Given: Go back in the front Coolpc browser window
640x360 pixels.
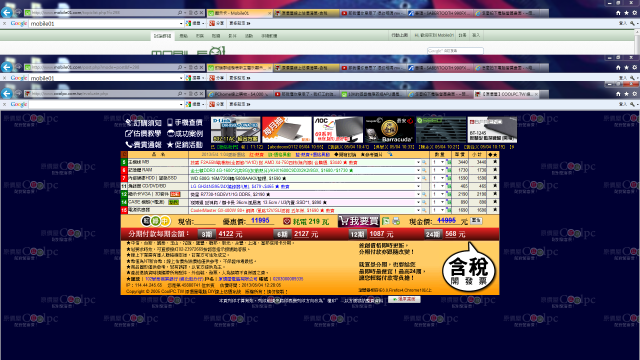Looking at the screenshot, I should click(x=7, y=93).
